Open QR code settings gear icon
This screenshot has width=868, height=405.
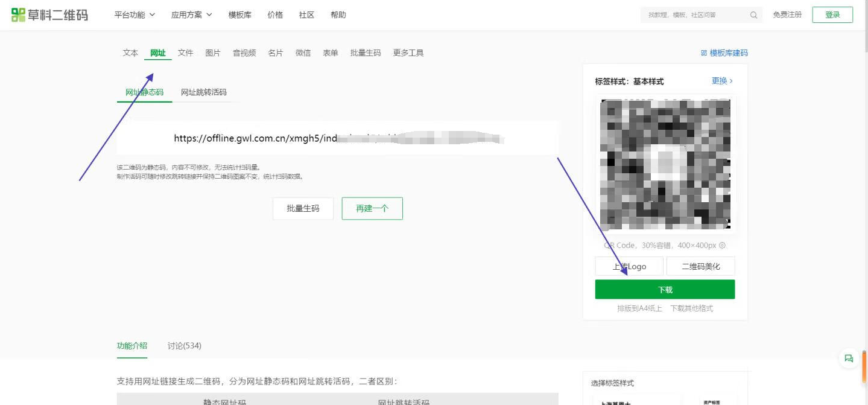click(x=722, y=246)
